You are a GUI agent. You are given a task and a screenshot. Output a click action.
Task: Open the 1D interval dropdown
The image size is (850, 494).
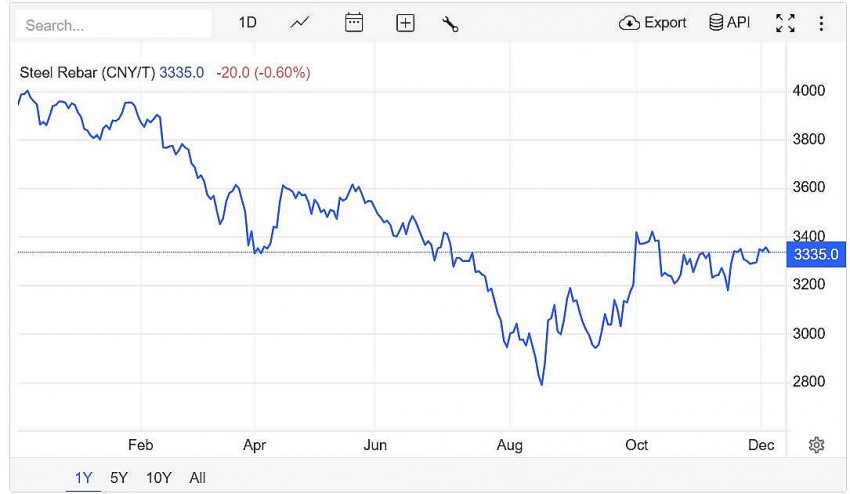point(248,23)
